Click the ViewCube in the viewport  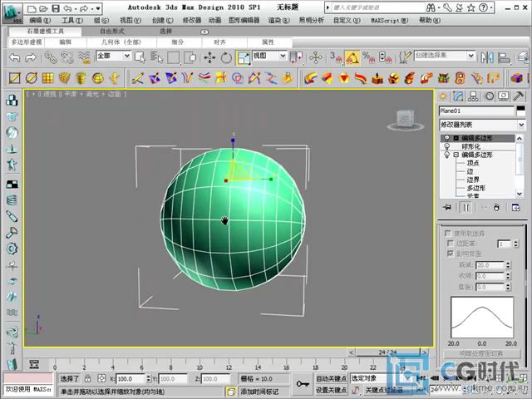[x=406, y=118]
